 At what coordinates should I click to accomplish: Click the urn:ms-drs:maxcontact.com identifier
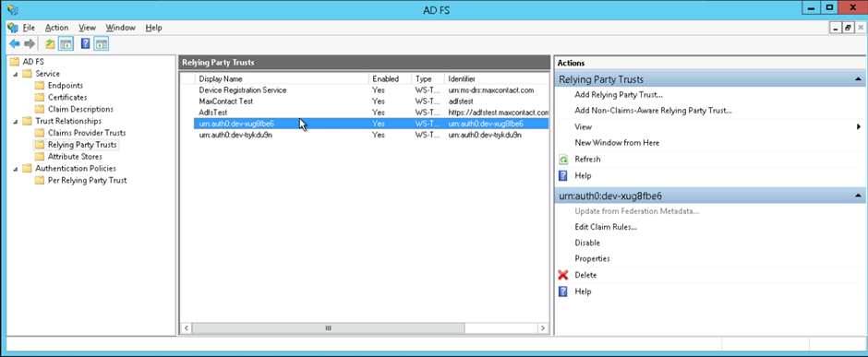(490, 90)
